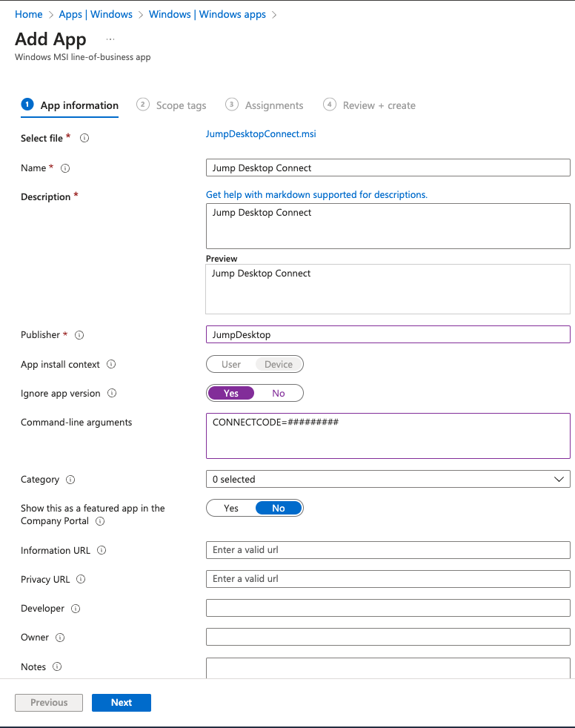Viewport: 575px width, 728px height.
Task: Open markdown help link for descriptions
Action: pos(316,194)
